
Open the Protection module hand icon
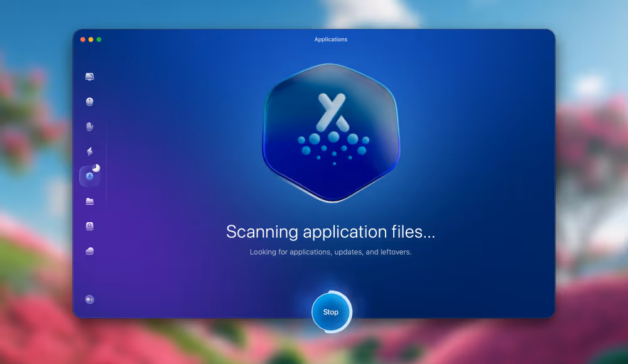89,126
